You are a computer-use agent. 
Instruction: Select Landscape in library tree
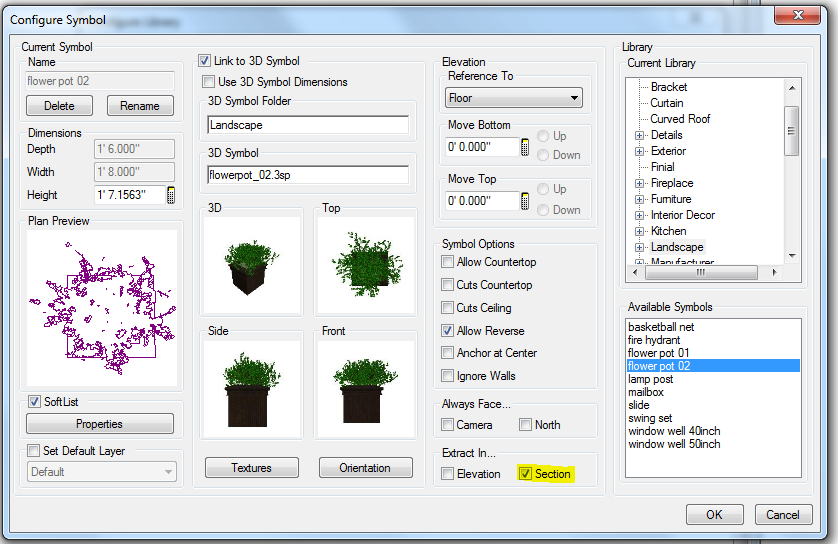(x=677, y=247)
